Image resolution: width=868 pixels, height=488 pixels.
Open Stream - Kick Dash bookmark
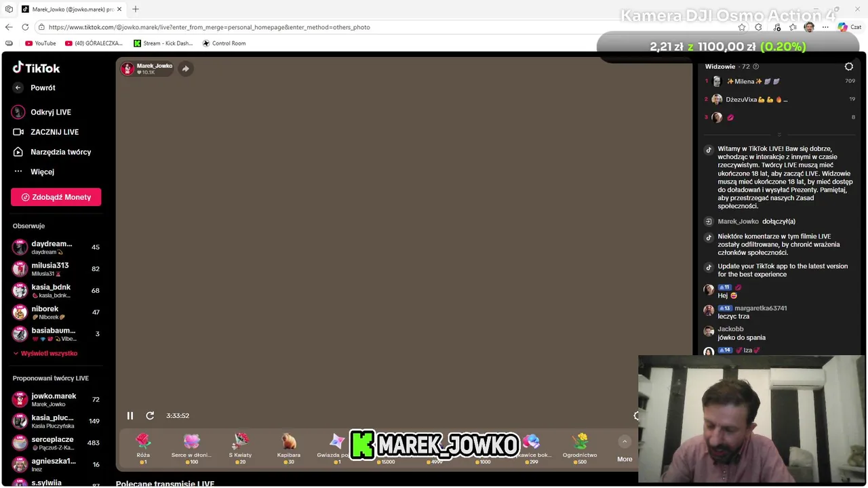click(163, 43)
